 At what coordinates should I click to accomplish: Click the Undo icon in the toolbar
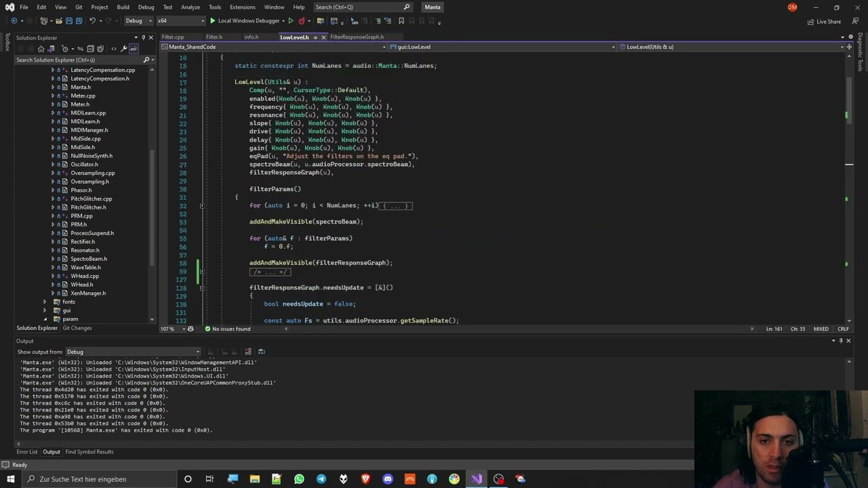pyautogui.click(x=92, y=21)
